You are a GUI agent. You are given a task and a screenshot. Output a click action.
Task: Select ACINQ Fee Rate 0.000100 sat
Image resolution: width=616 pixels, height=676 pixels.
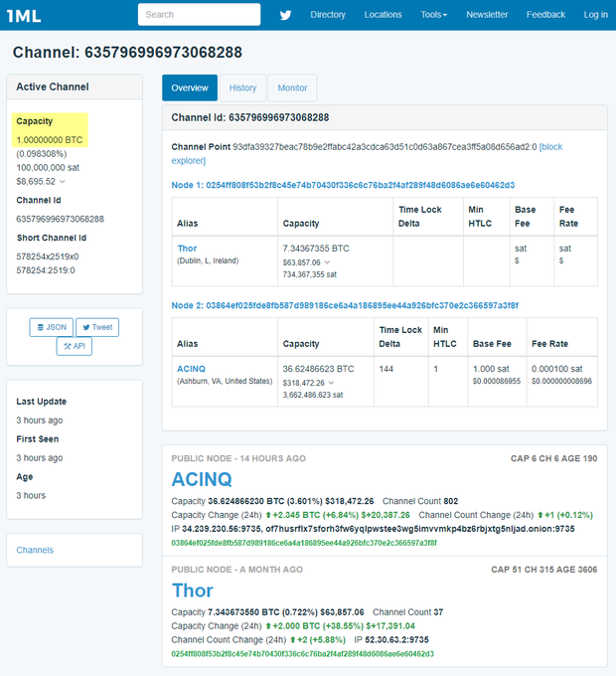[x=557, y=369]
